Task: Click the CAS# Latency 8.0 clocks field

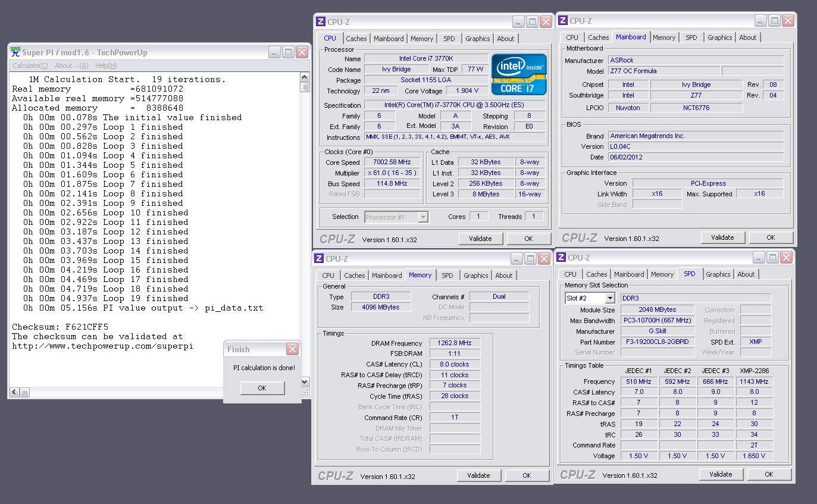Action: (455, 364)
